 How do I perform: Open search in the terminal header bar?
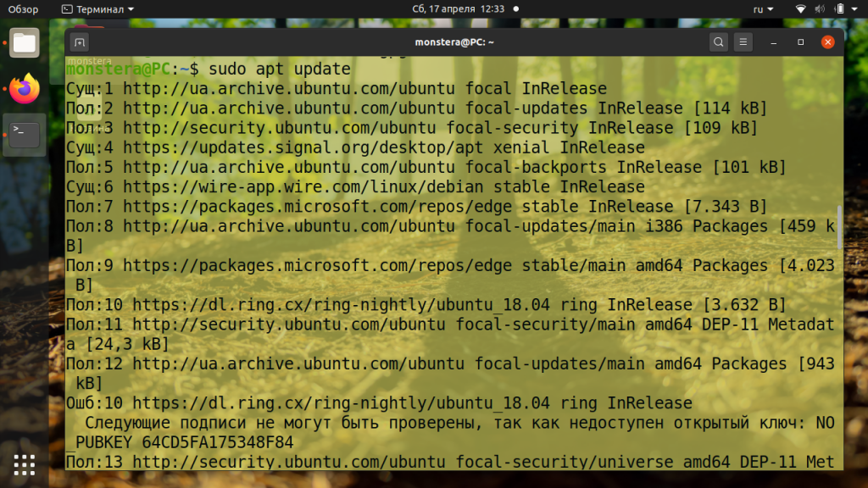(717, 41)
